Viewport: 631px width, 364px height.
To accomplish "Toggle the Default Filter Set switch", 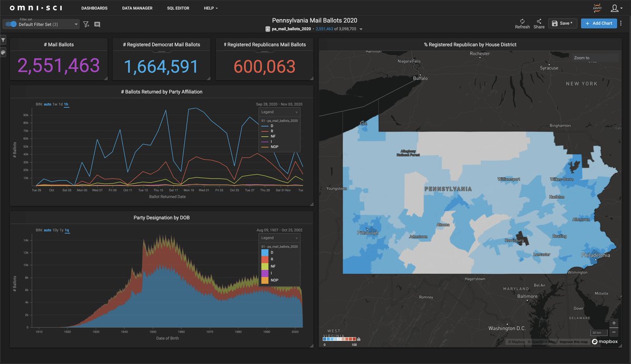I will coord(11,24).
